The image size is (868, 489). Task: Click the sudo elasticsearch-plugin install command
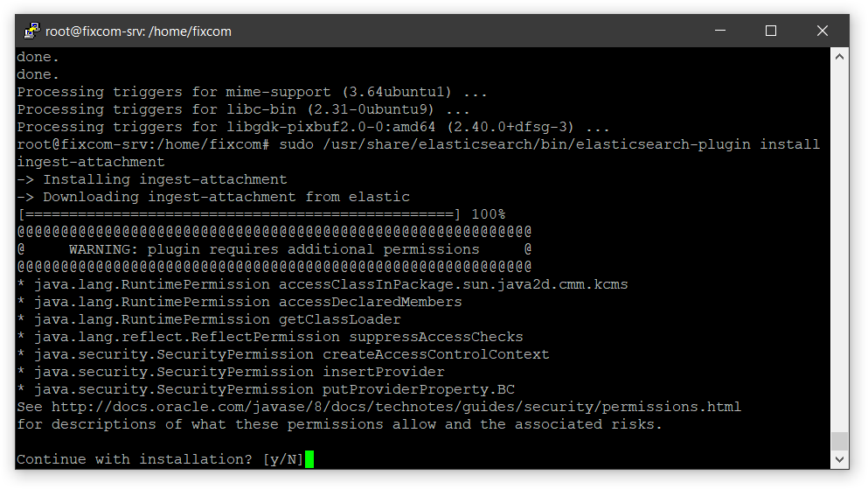tap(418, 153)
